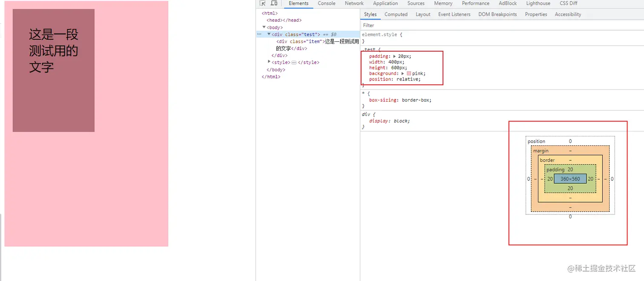This screenshot has height=281, width=644.
Task: Open the AdBlock tab
Action: click(508, 3)
